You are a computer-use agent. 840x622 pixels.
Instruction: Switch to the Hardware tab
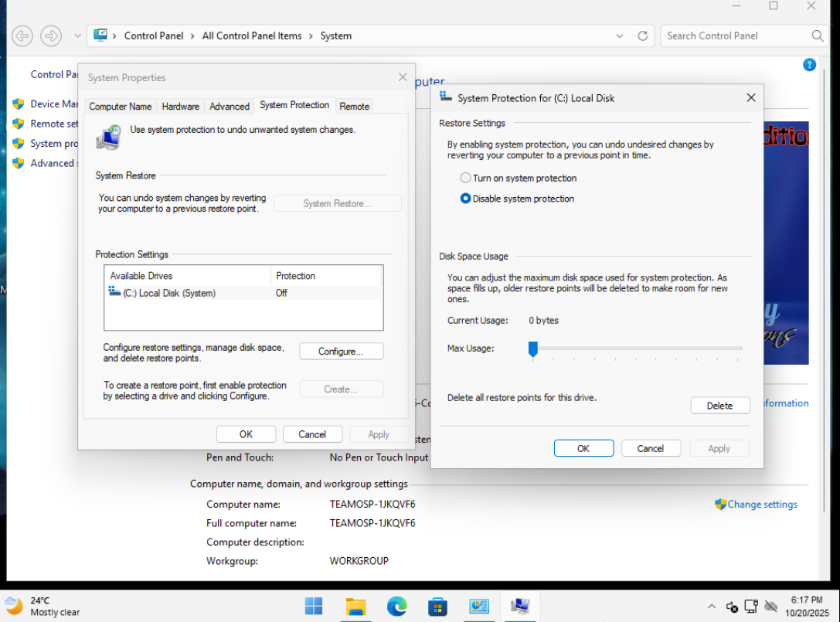pos(180,107)
